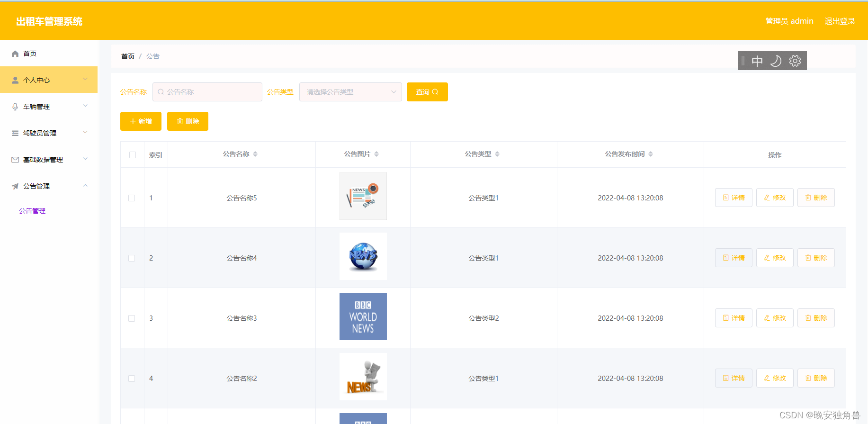
Task: Open the NEWS figure thumbnail for 公告名称2
Action: (363, 377)
